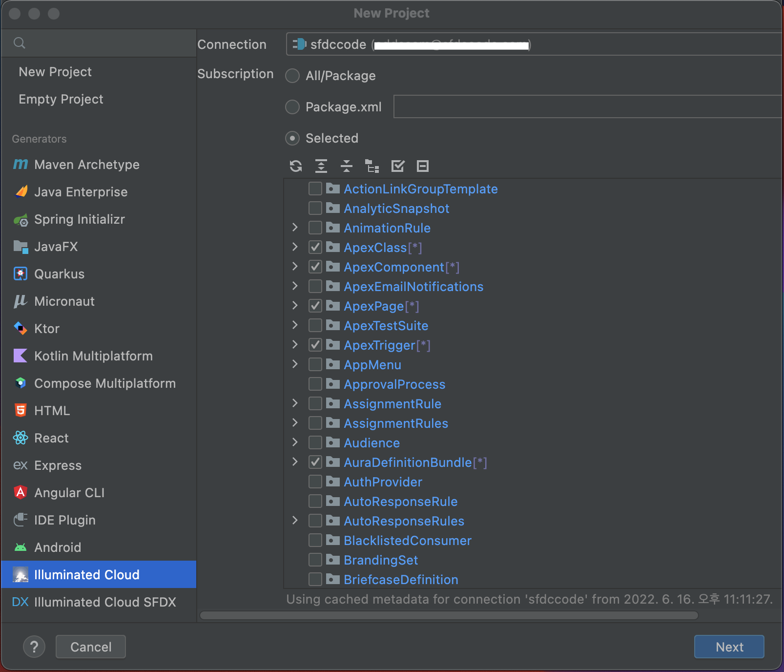Click the search magnifier icon
Image resolution: width=784 pixels, height=672 pixels.
click(20, 43)
